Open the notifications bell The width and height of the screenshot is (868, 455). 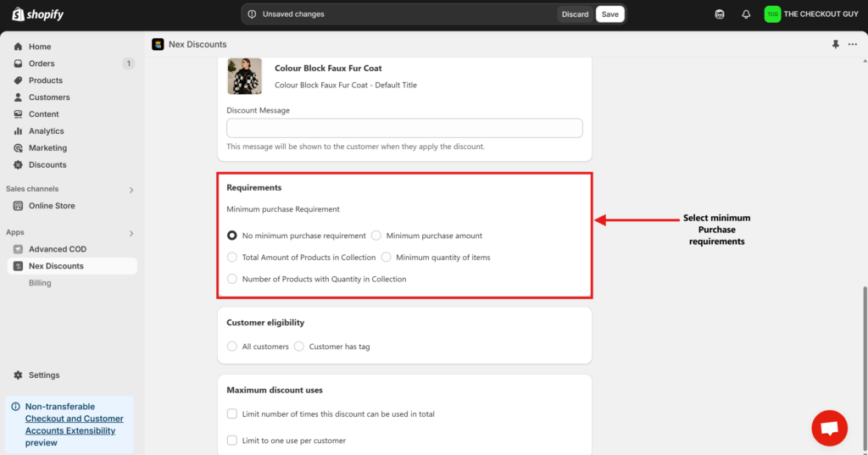746,14
